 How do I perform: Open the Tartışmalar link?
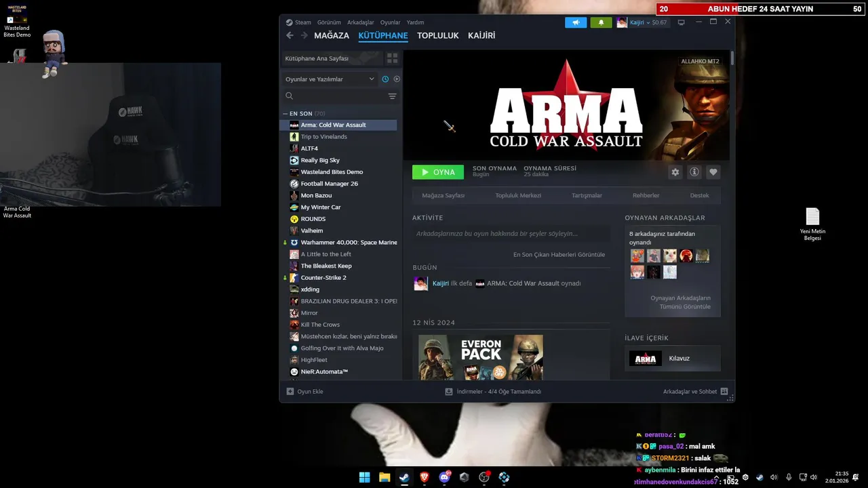tap(587, 195)
